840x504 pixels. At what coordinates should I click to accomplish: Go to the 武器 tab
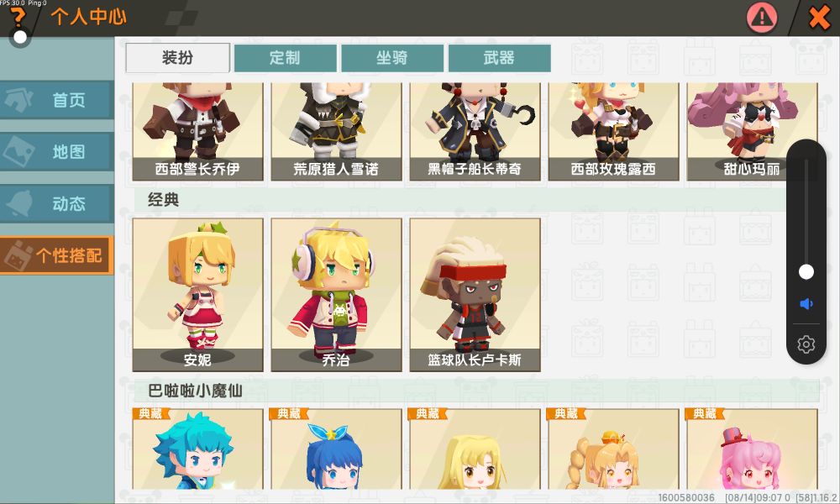tap(499, 58)
